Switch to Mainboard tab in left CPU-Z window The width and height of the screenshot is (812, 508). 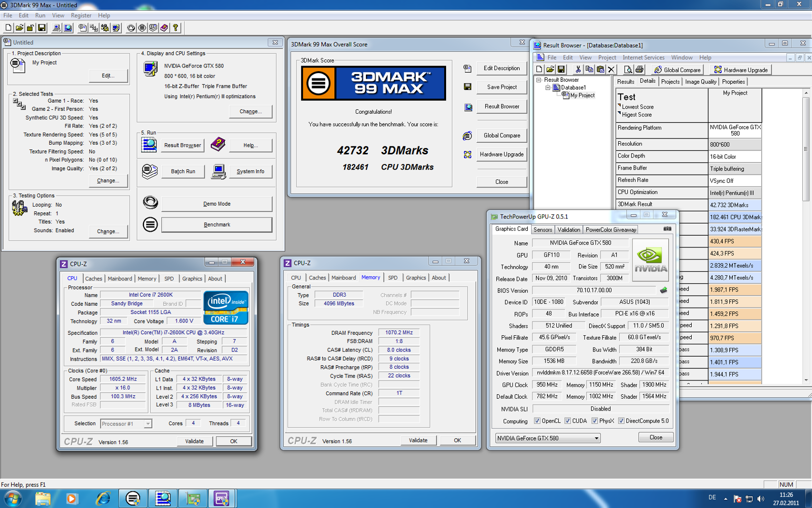120,278
